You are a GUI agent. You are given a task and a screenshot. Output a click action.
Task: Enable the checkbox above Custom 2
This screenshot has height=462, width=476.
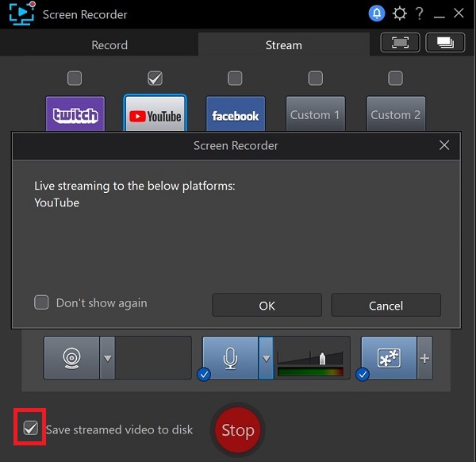pyautogui.click(x=396, y=79)
